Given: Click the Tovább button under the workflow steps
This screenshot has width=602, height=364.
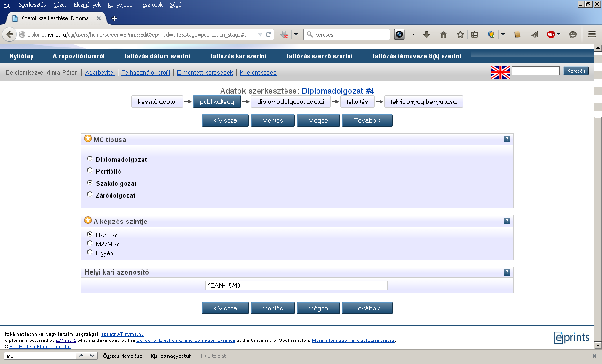Looking at the screenshot, I should (367, 120).
